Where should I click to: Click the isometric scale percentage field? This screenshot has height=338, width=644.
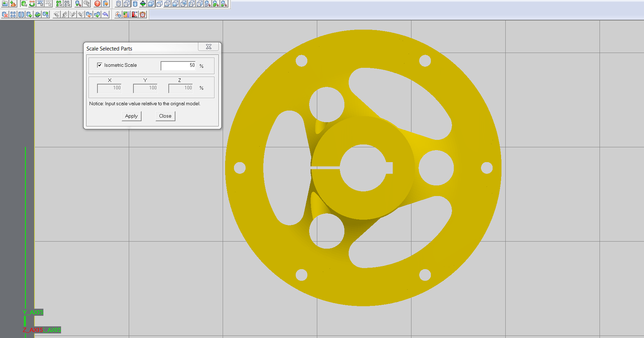pos(178,65)
